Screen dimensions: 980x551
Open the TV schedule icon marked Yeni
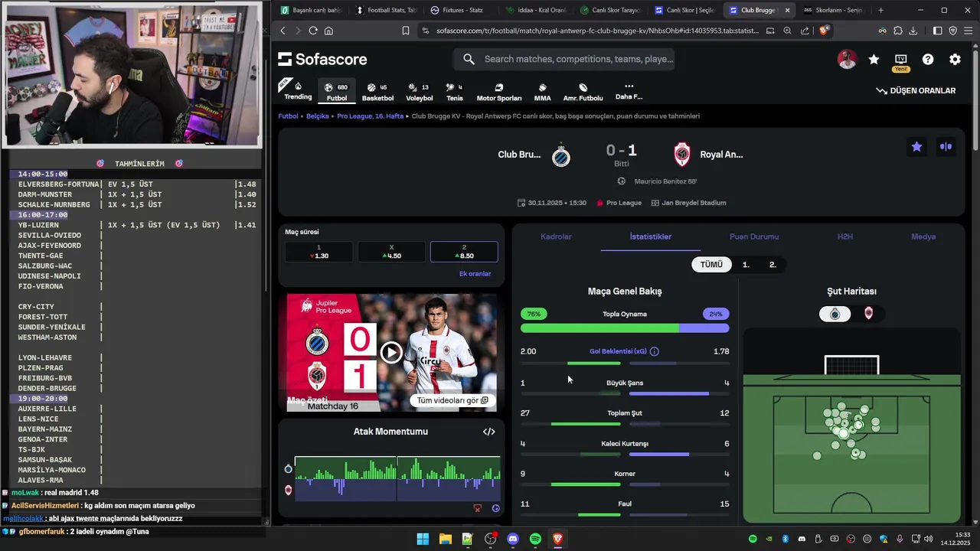pos(901,60)
